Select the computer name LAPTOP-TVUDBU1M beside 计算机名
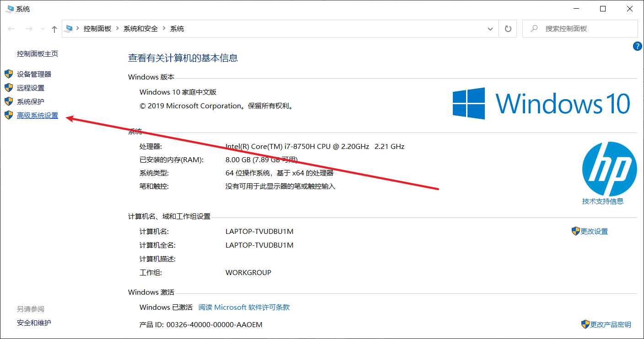This screenshot has height=339, width=644. (x=259, y=232)
